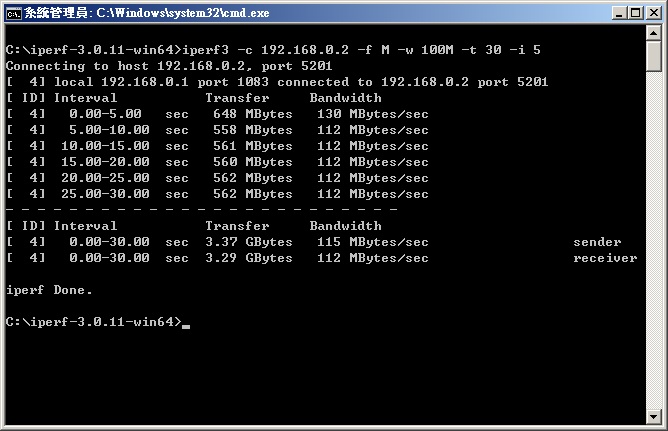The height and width of the screenshot is (431, 668).
Task: Click the first 'Transfer' column header
Action: click(x=237, y=98)
